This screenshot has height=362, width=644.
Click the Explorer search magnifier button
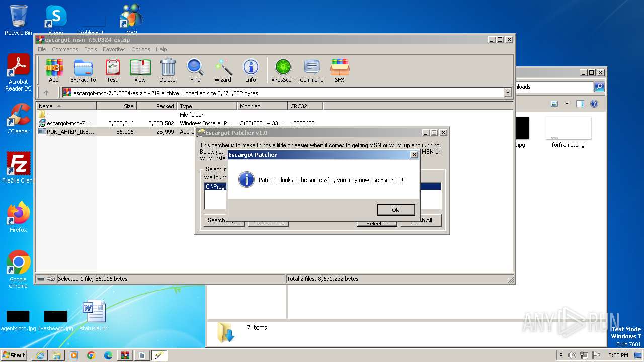(x=599, y=87)
